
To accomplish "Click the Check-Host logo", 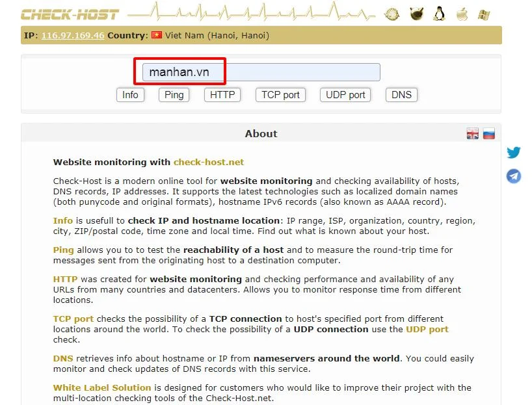I will [x=70, y=14].
